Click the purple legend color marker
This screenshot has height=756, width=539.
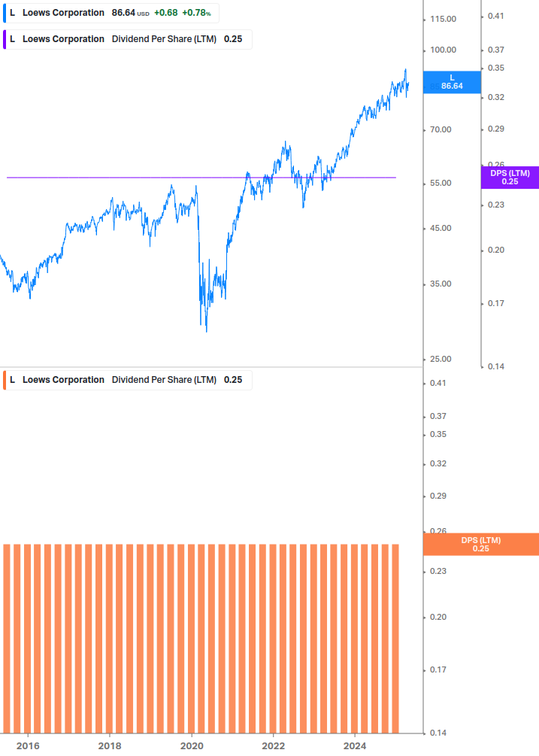(5, 40)
